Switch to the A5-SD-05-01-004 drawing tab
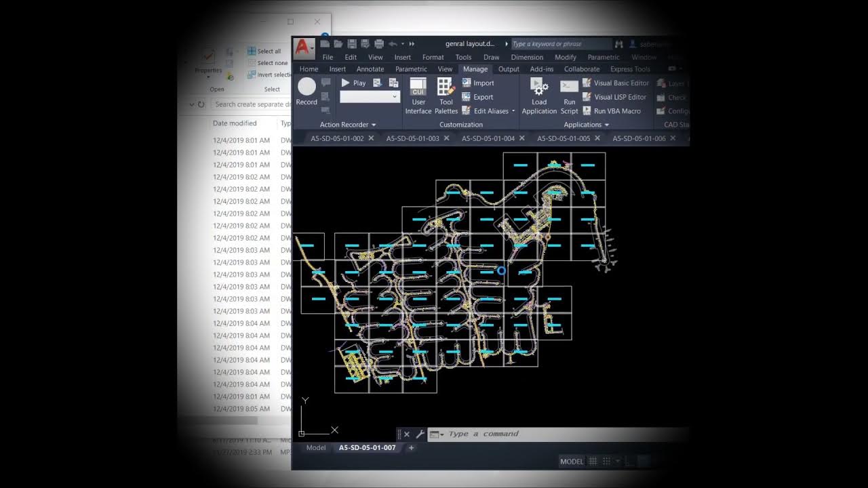 click(x=488, y=138)
